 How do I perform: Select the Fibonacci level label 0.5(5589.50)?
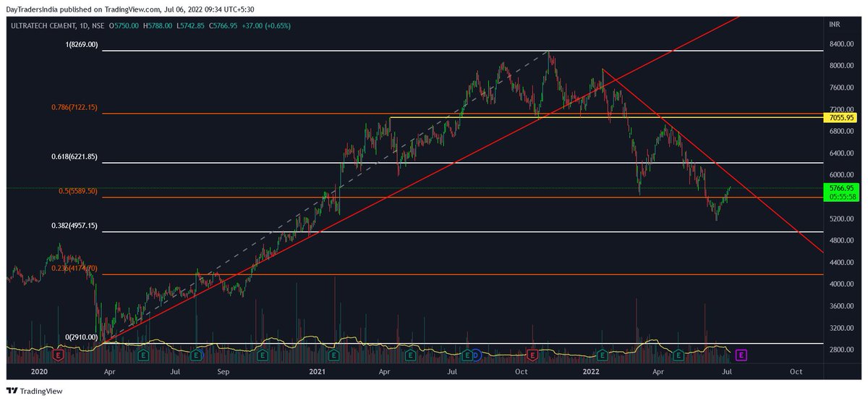[78, 192]
